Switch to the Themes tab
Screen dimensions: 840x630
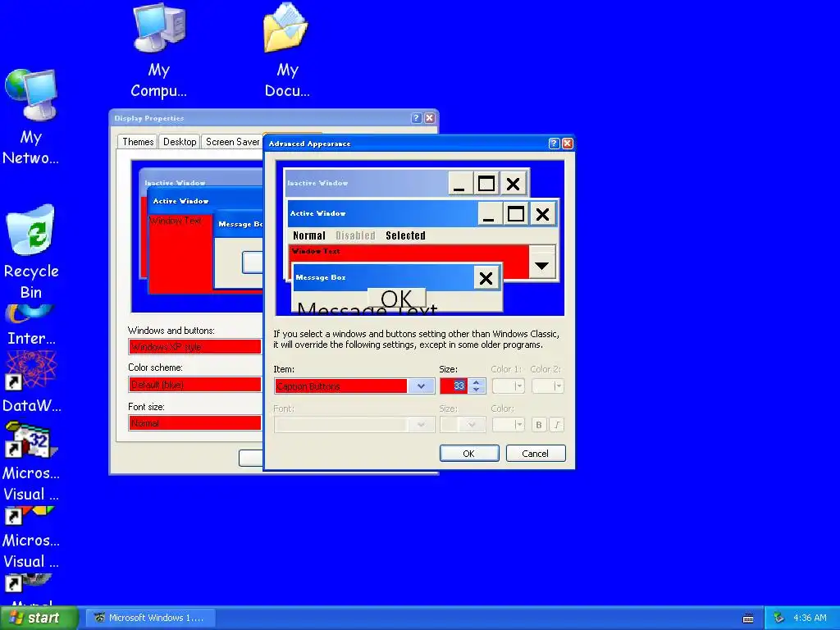coord(138,142)
